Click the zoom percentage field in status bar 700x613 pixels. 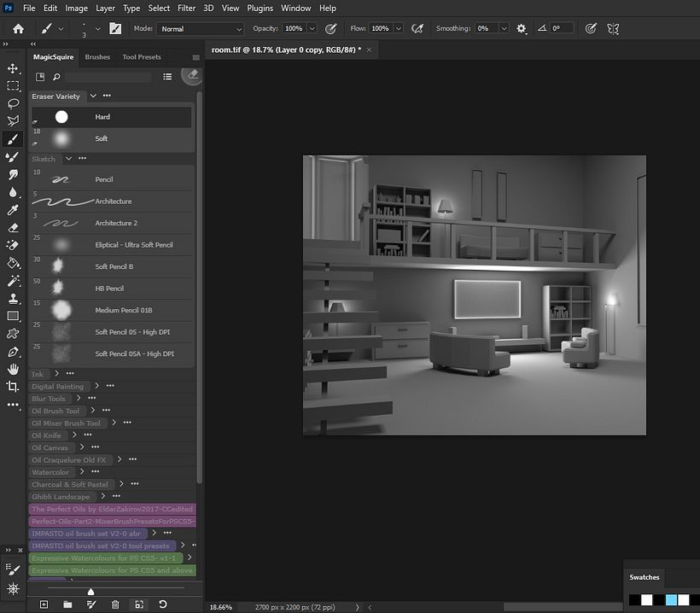click(222, 607)
